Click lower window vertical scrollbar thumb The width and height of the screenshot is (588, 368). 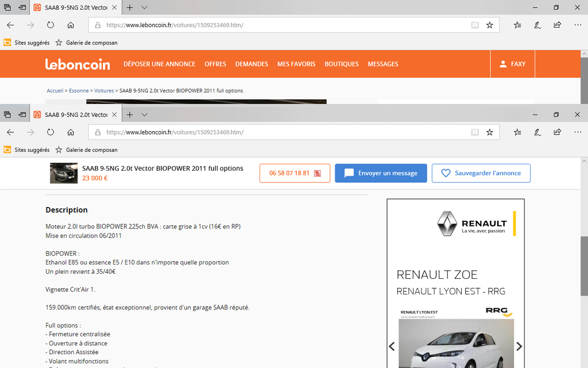[584, 266]
